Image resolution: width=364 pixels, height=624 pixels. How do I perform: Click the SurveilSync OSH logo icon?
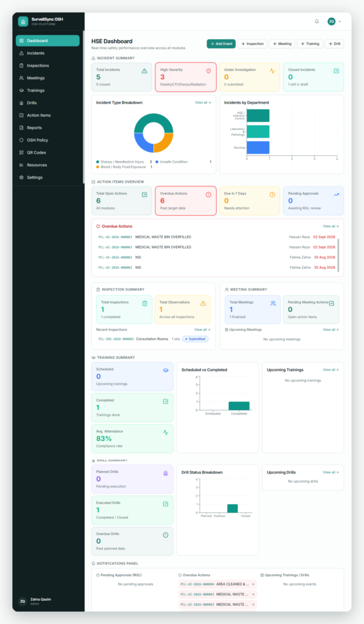pyautogui.click(x=23, y=21)
